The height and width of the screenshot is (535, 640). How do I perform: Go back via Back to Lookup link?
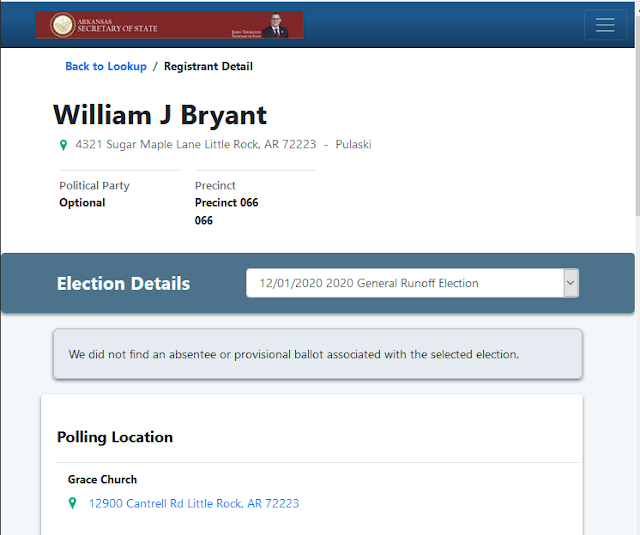point(106,66)
